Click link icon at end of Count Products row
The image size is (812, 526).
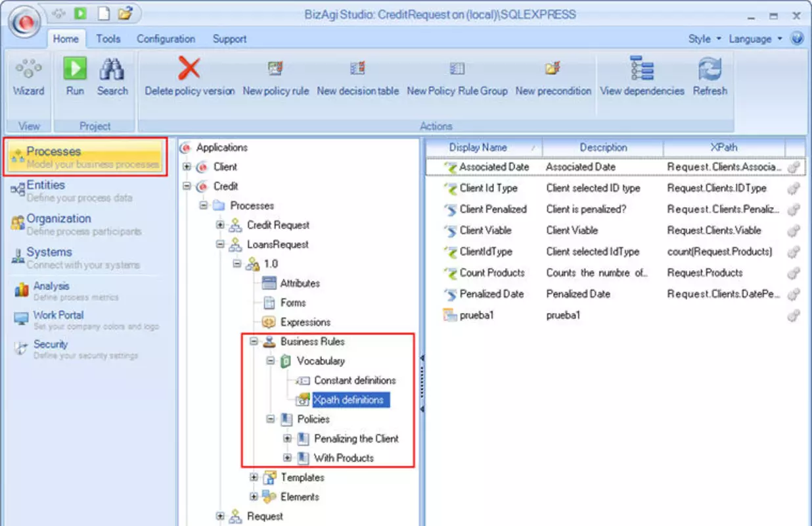click(794, 273)
